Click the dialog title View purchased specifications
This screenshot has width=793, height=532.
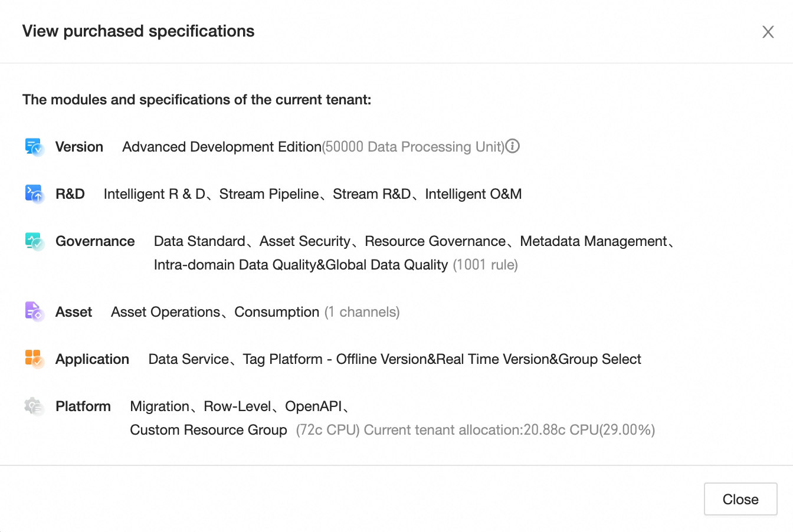139,31
